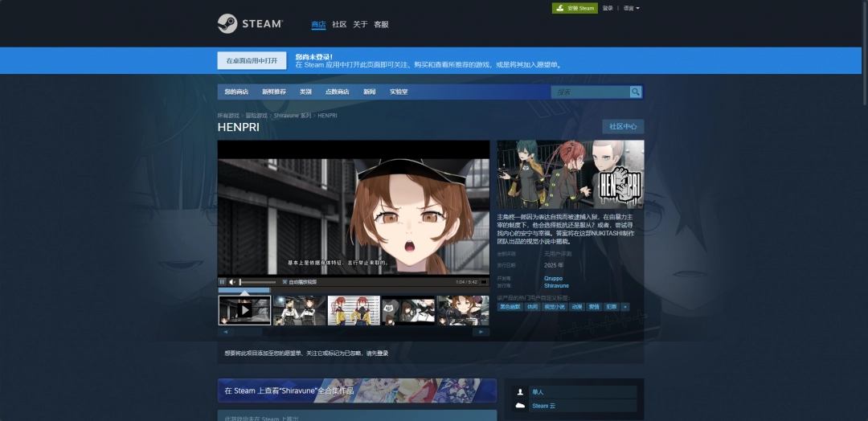Expand the 新鲜推荐 menu
This screenshot has height=421, width=868.
pyautogui.click(x=273, y=92)
